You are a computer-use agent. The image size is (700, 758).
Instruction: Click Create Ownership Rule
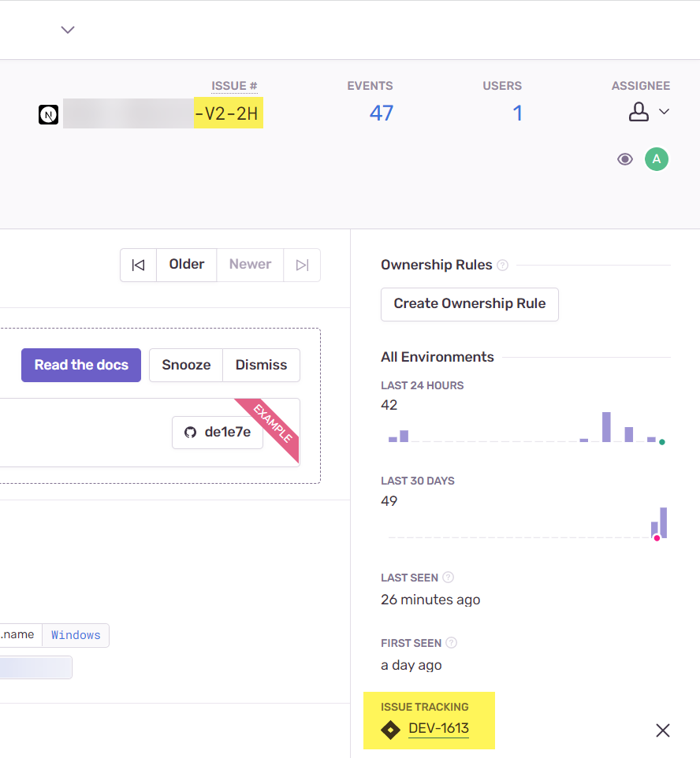click(470, 304)
